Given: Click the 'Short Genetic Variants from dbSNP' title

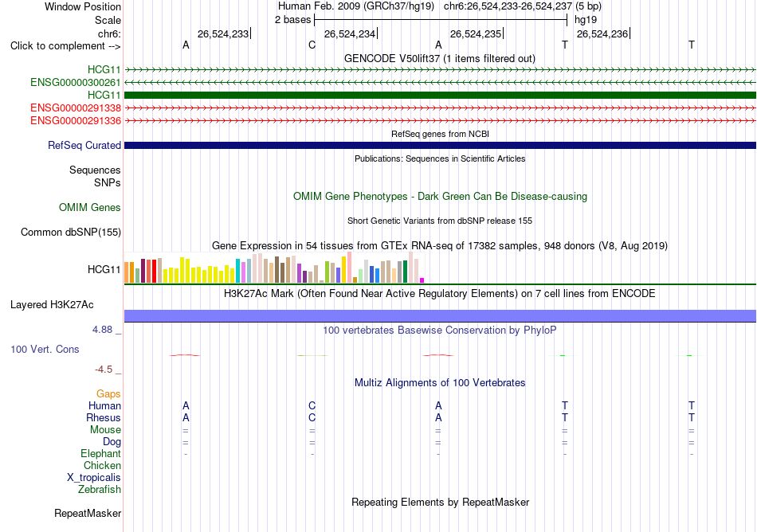Looking at the screenshot, I should tap(440, 221).
